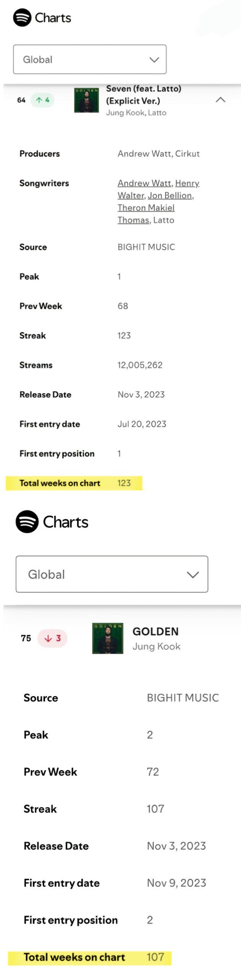Click highlighted Total weeks on chart 123
Image resolution: width=241 pixels, height=980 pixels.
(x=74, y=483)
